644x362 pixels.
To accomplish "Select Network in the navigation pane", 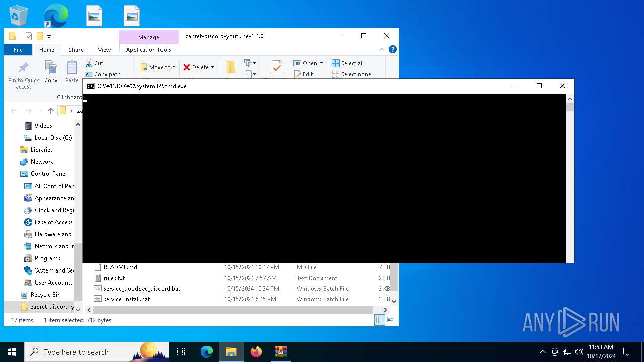I will point(42,162).
